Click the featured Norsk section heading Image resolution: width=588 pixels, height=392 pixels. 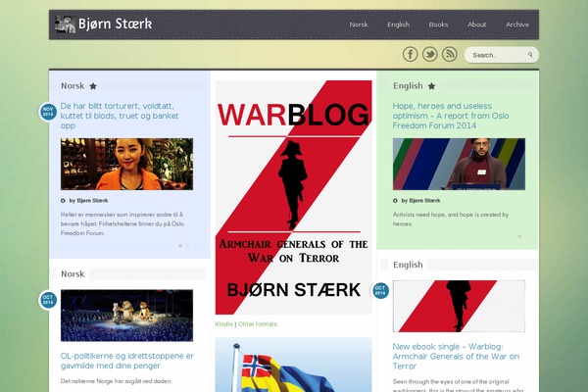tap(73, 86)
